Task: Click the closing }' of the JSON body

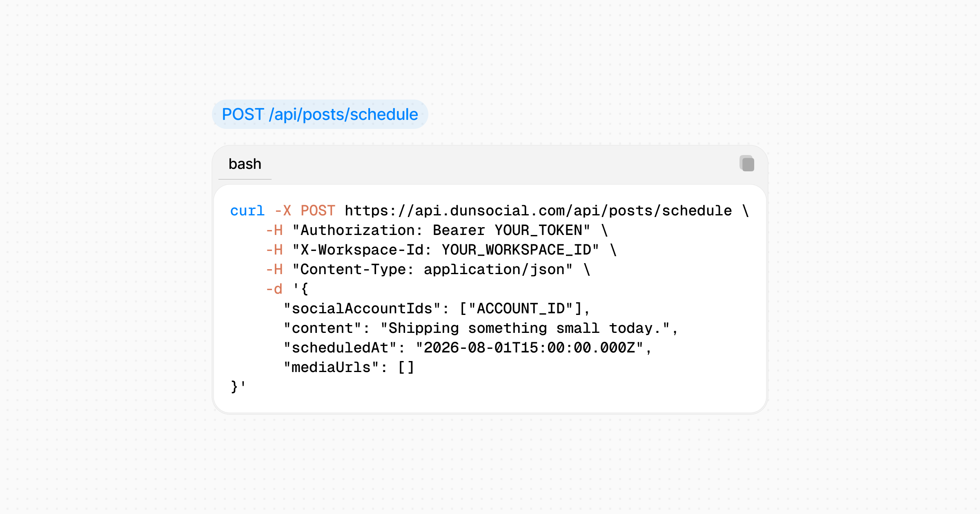Action: 238,387
